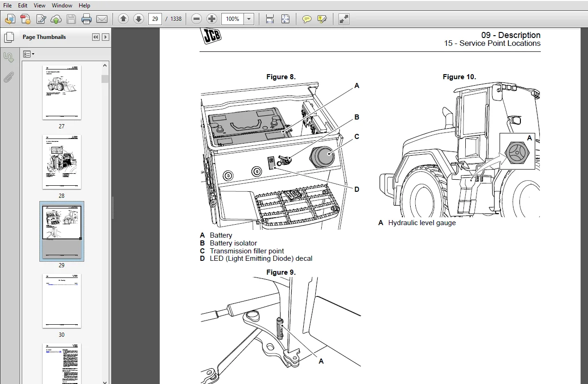Select the Highlight text tool

(322, 19)
